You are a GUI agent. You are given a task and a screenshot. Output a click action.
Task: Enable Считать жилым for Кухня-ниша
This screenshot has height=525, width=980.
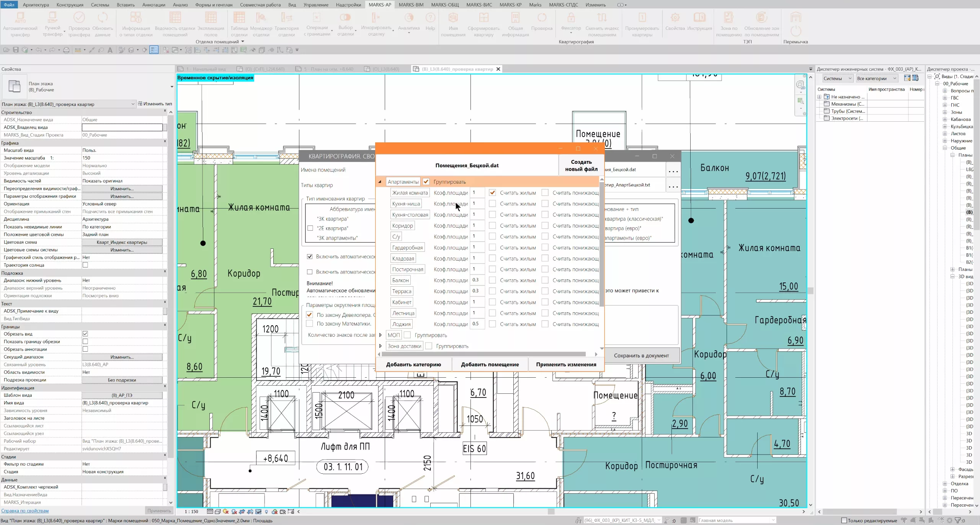click(x=493, y=204)
